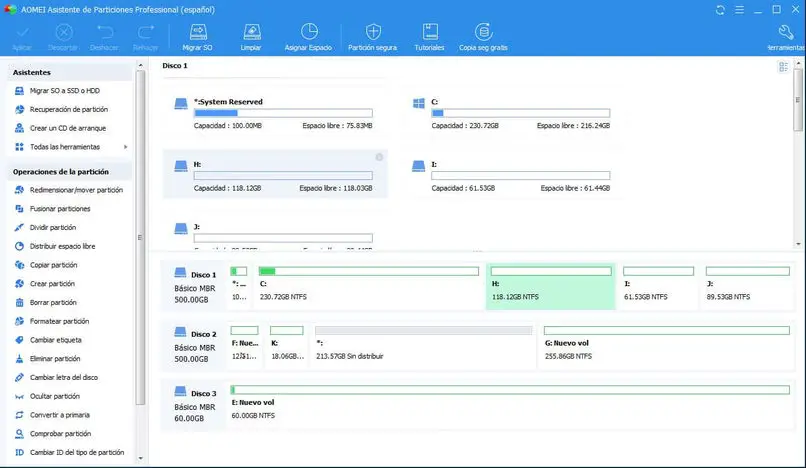Select the C: partition card

tap(512, 113)
